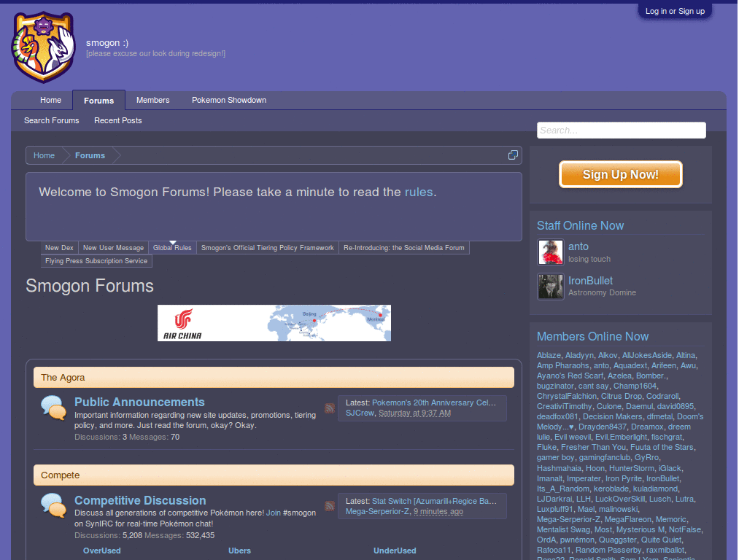Viewport: 747px width, 560px height.
Task: Open member Hashmahaia's profile
Action: (559, 469)
